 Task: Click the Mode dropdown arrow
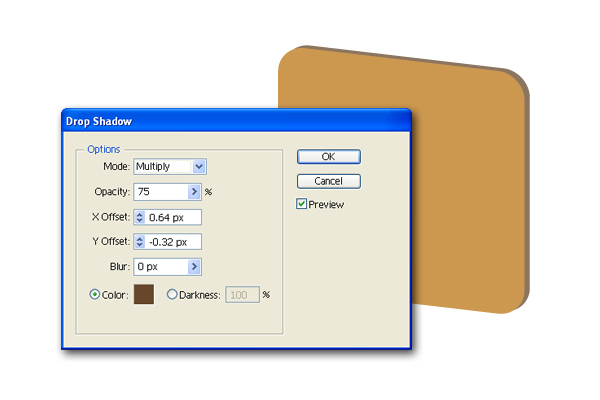[199, 167]
